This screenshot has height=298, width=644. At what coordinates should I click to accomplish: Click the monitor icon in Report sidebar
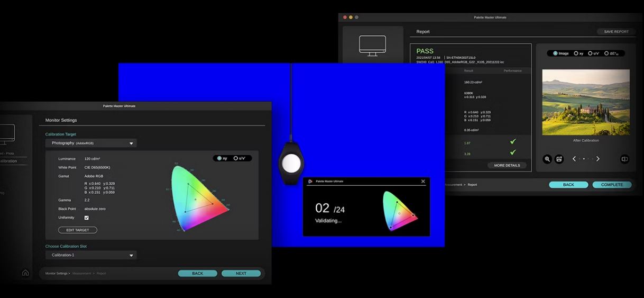(x=372, y=44)
